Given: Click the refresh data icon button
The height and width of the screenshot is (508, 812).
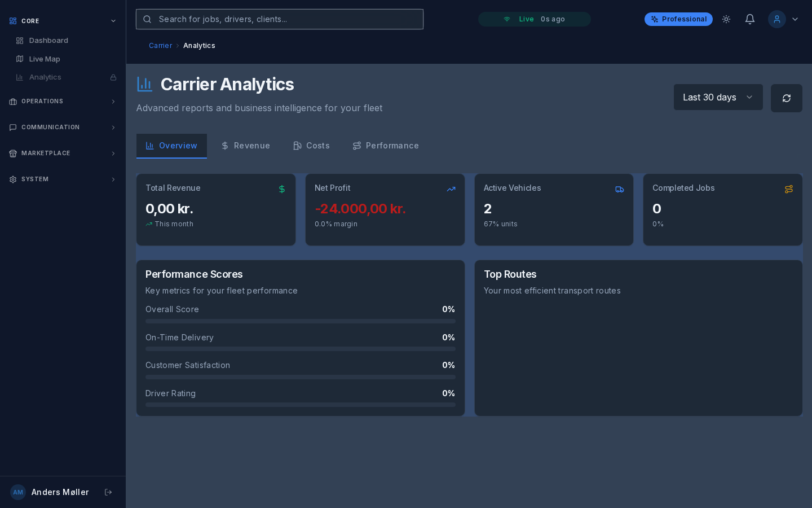Looking at the screenshot, I should [x=786, y=98].
